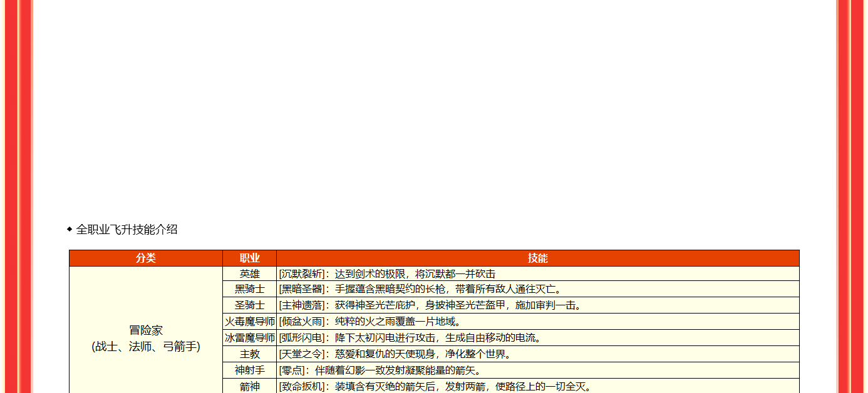
Task: Click the 英雄 job cell
Action: (249, 274)
